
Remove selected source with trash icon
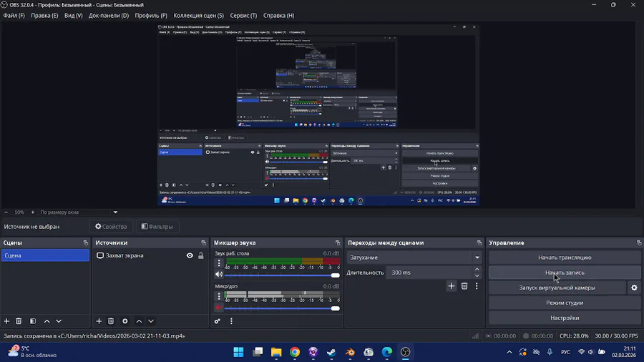click(111, 321)
